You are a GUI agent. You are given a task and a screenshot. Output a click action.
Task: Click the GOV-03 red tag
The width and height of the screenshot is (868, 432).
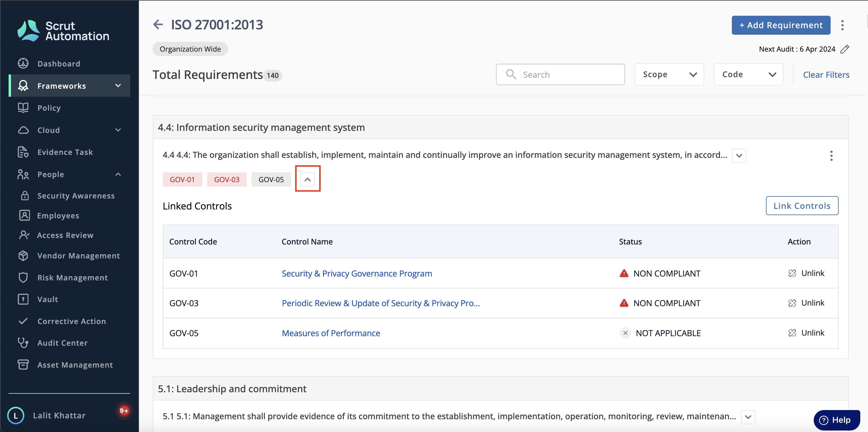(x=226, y=179)
